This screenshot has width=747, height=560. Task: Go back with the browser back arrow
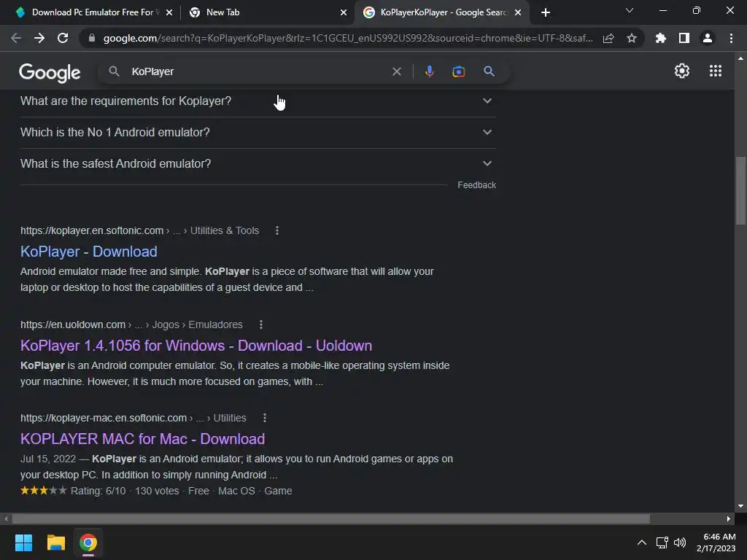pyautogui.click(x=16, y=38)
